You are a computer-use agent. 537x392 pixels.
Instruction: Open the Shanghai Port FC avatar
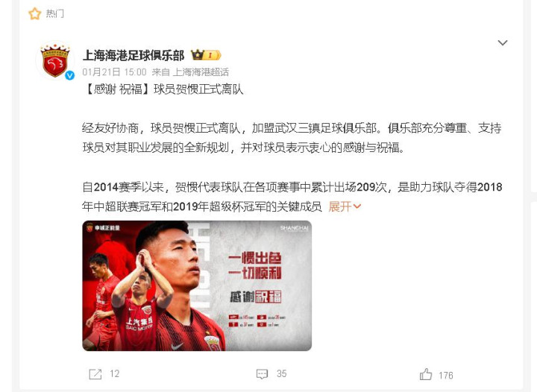tap(55, 60)
